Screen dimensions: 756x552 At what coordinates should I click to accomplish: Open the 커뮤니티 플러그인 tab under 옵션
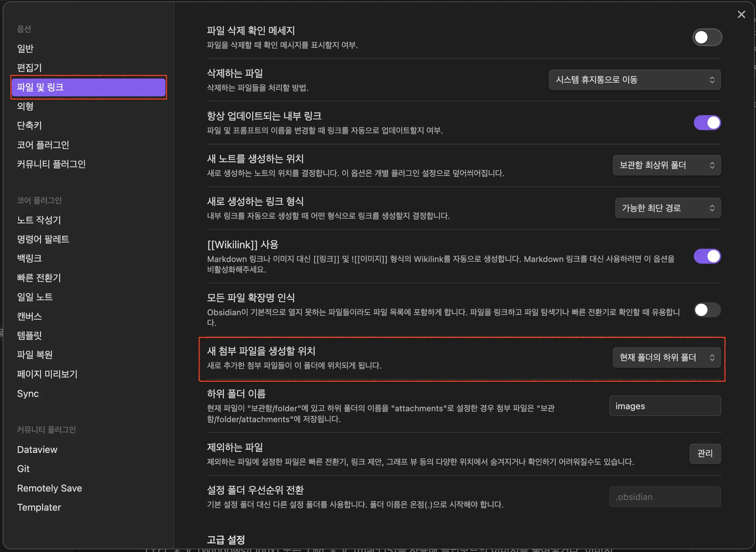point(89,164)
